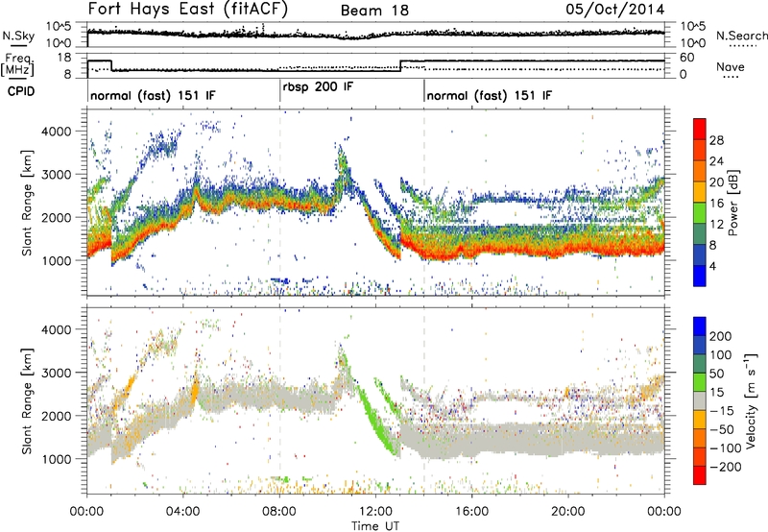Viewport: 768px width, 532px height.
Task: Click the '60' label on Nave axis
Action: click(687, 58)
